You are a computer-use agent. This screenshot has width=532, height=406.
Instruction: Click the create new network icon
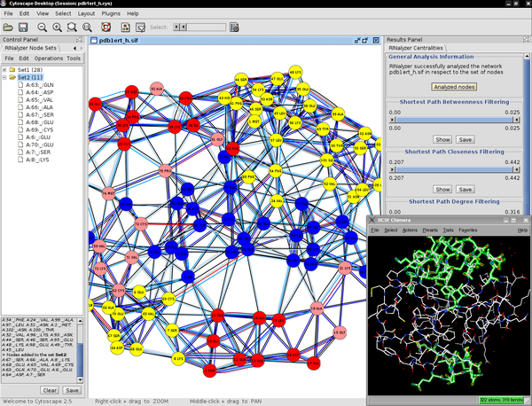point(123,27)
